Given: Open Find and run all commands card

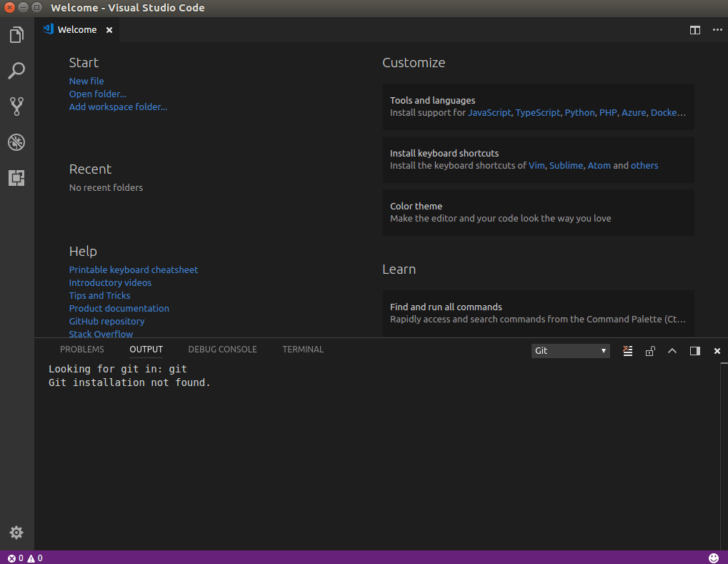Looking at the screenshot, I should coord(538,314).
